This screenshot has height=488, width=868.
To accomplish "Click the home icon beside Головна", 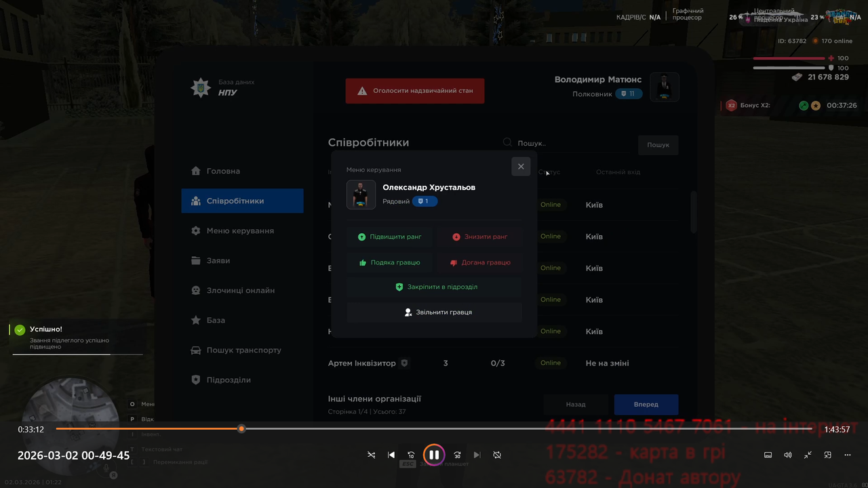I will pyautogui.click(x=196, y=171).
